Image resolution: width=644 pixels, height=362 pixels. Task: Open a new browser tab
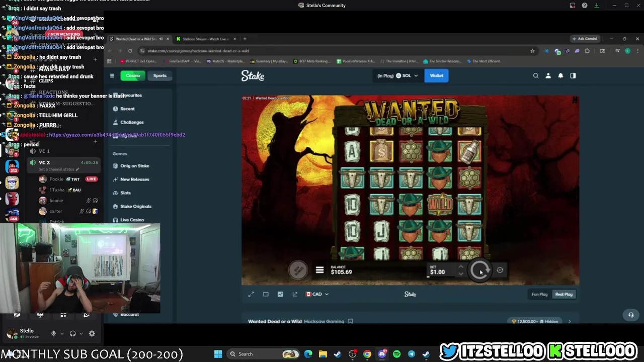point(245,39)
